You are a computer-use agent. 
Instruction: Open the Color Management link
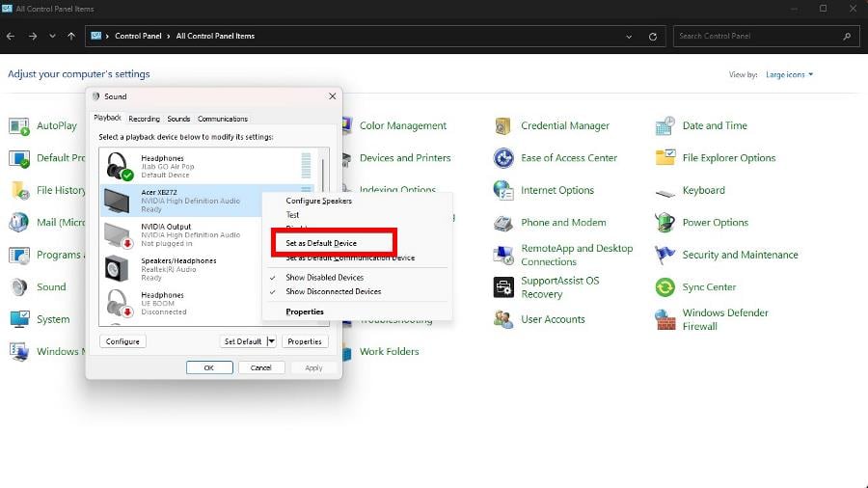coord(402,125)
